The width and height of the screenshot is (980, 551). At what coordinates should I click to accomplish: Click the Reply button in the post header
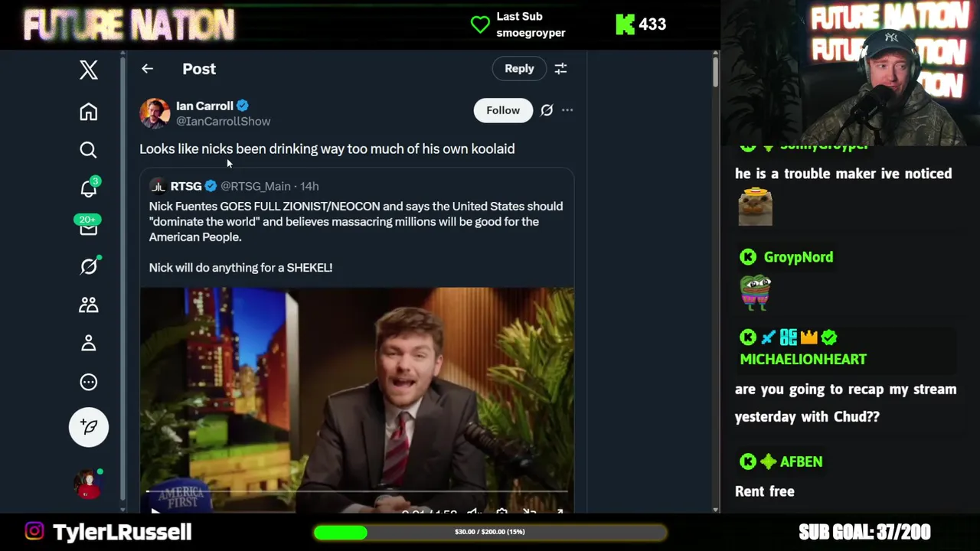coord(519,69)
